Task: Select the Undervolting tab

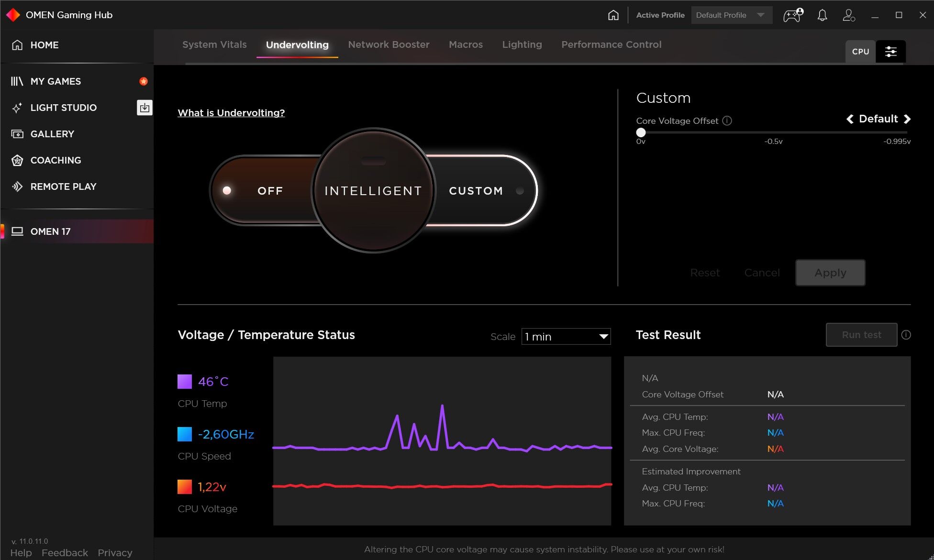Action: click(x=297, y=45)
